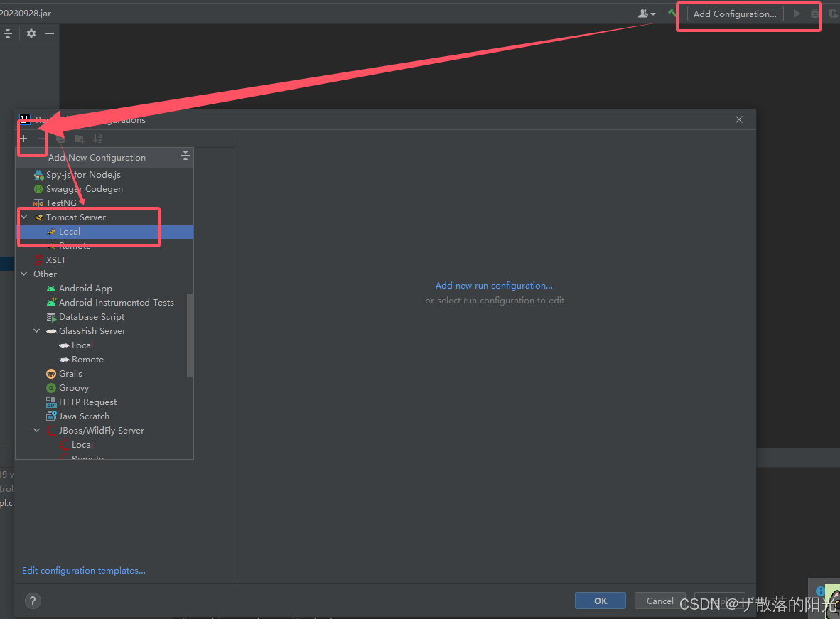840x619 pixels.
Task: Click the help question mark icon
Action: (x=33, y=601)
